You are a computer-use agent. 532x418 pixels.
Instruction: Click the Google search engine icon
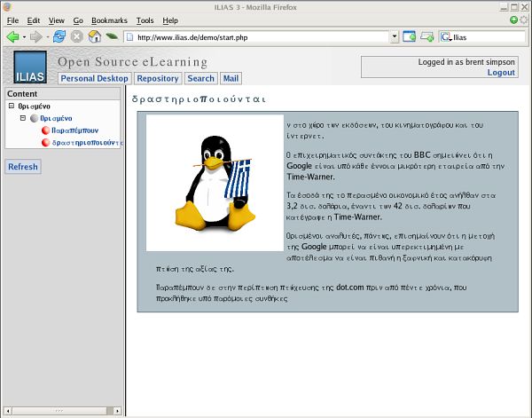[445, 37]
